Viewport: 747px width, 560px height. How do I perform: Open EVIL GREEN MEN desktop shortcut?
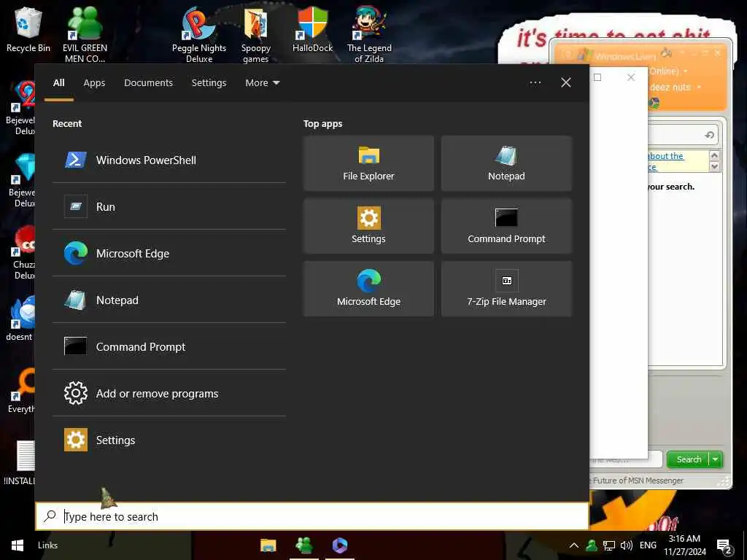85,34
